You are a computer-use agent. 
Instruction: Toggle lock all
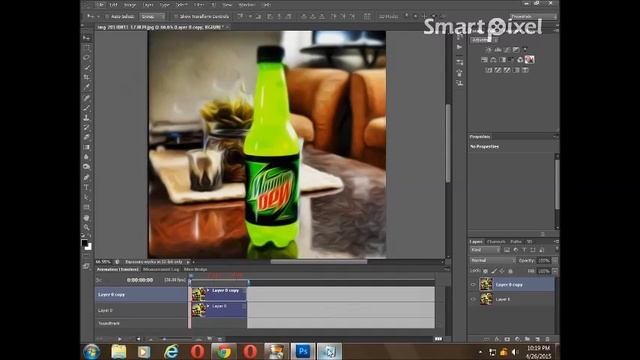click(510, 271)
